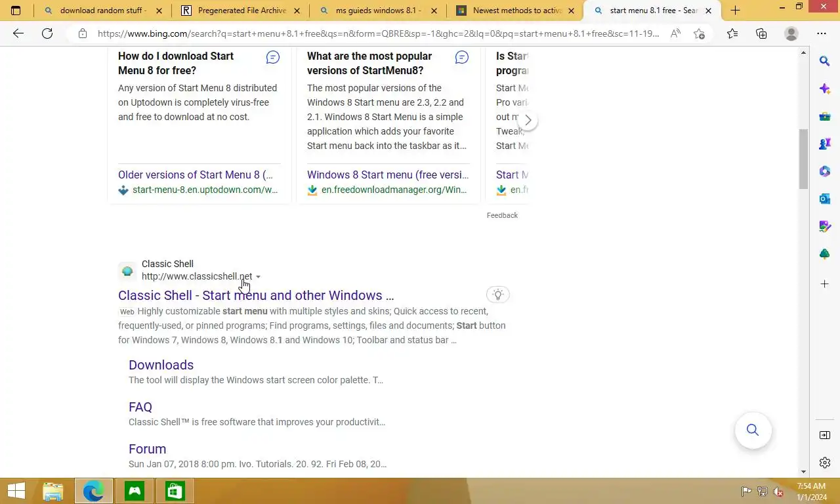The height and width of the screenshot is (504, 840).
Task: Open the green tree icon in the sidebar
Action: click(825, 254)
